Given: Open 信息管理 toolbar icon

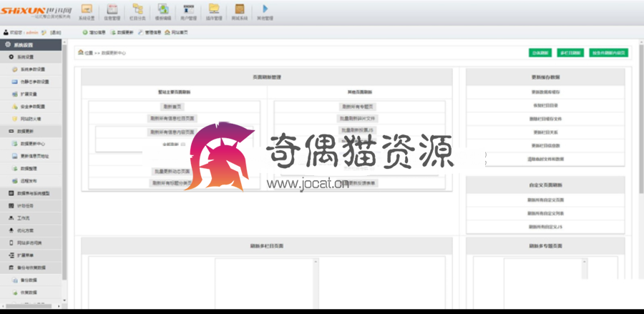Looking at the screenshot, I should pyautogui.click(x=112, y=11).
